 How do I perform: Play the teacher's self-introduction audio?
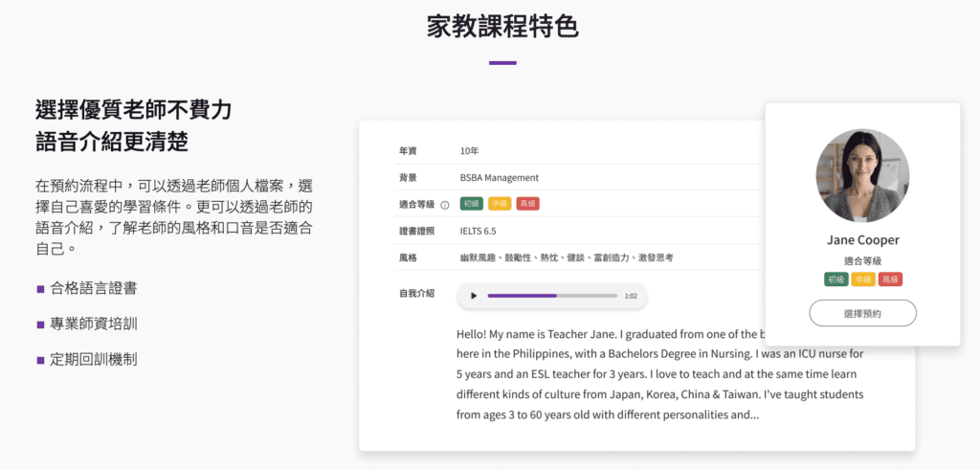click(x=474, y=296)
